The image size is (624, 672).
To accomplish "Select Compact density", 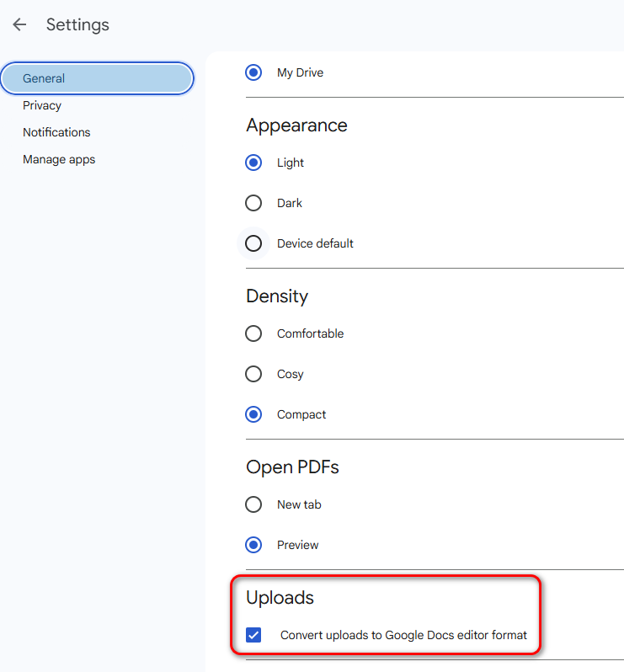I will (x=253, y=414).
